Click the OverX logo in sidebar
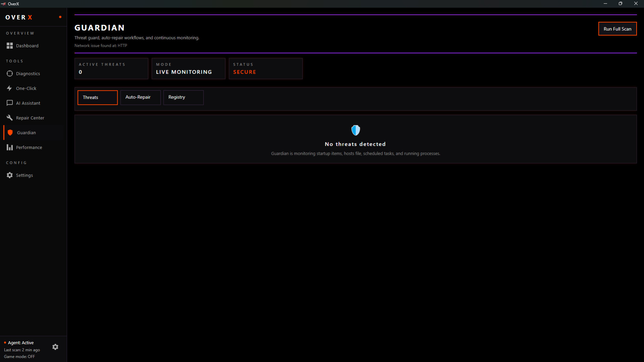The image size is (644, 362). point(19,17)
